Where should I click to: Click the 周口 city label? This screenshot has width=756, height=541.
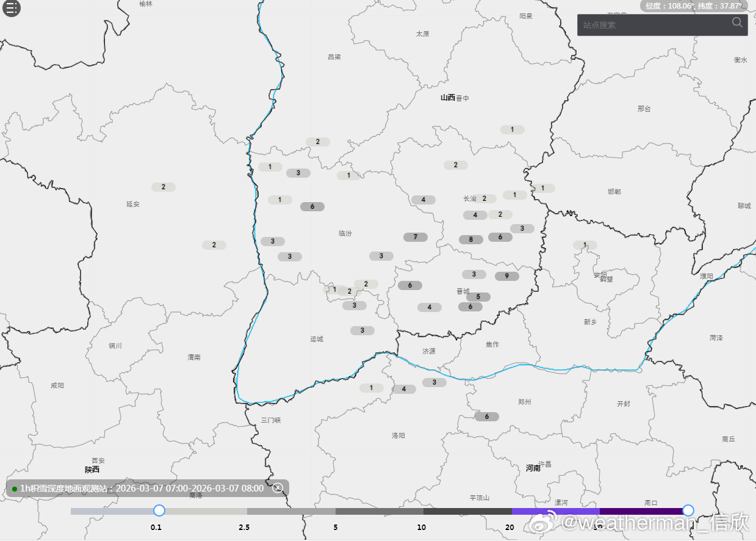tap(651, 503)
